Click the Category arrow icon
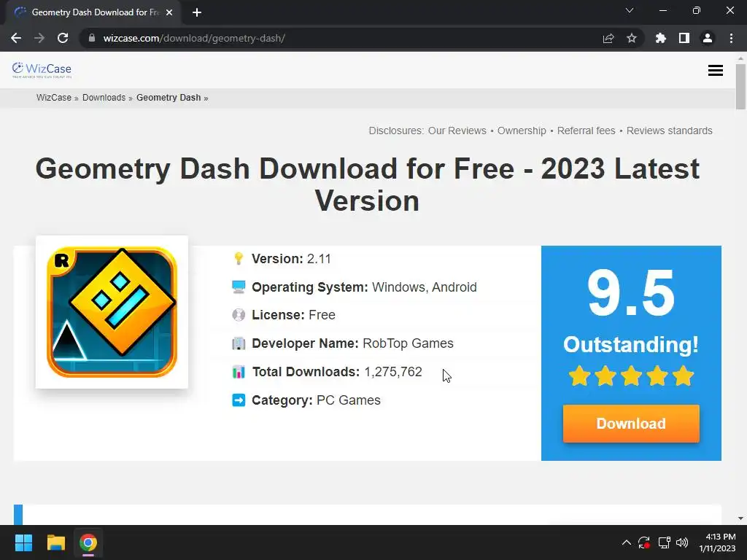This screenshot has width=747, height=560. click(x=239, y=400)
